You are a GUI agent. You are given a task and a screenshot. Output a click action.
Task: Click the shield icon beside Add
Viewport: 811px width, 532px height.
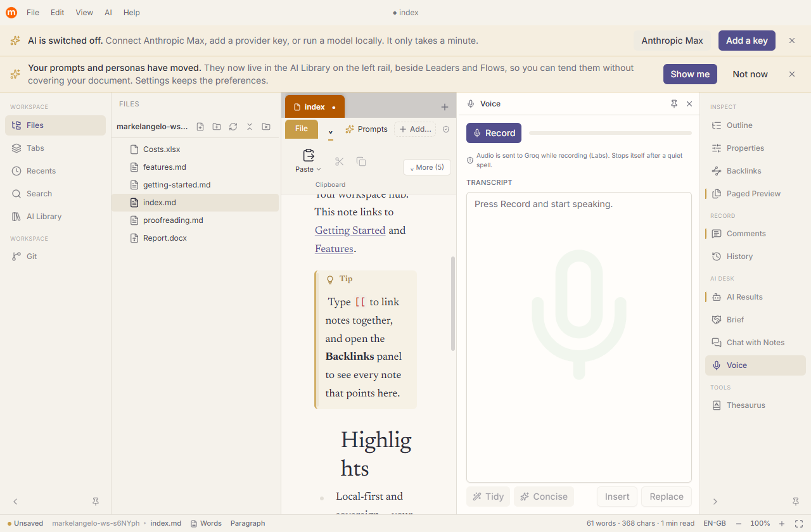tap(446, 129)
